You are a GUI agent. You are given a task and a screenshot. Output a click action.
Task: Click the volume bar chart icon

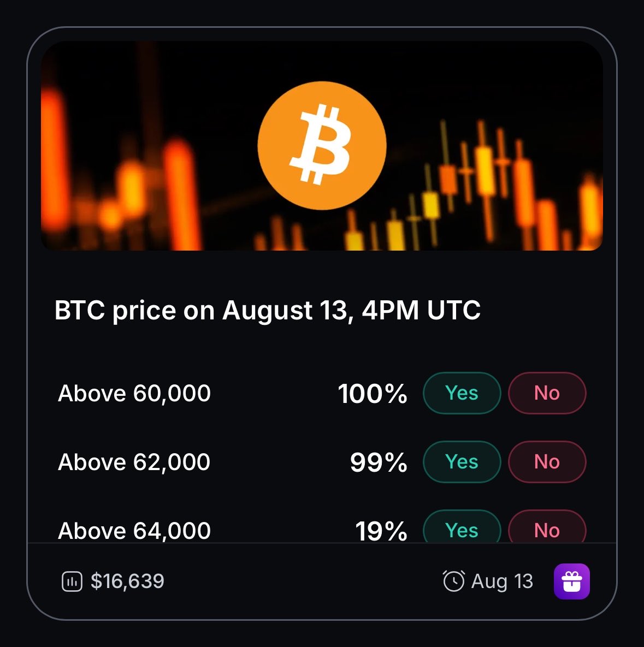pos(72,581)
